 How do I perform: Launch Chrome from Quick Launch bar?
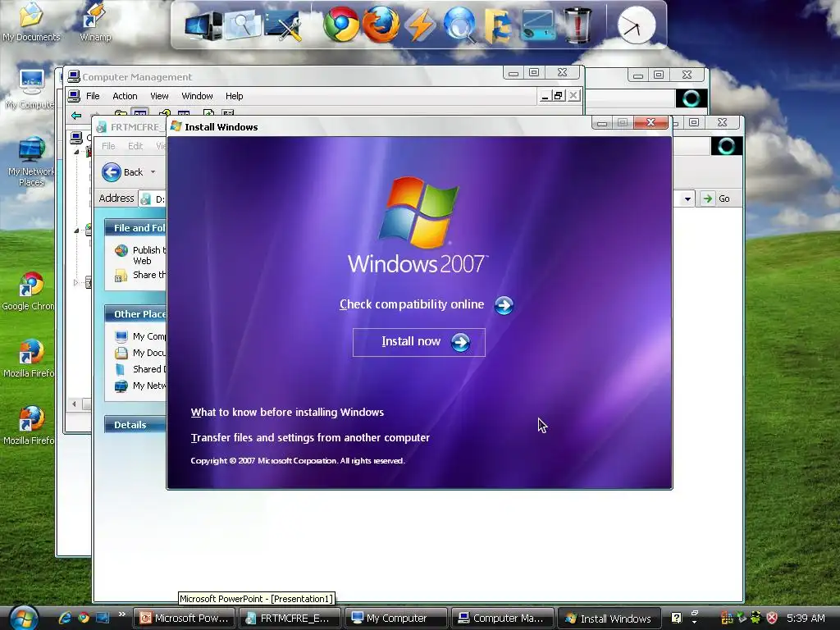click(x=84, y=618)
